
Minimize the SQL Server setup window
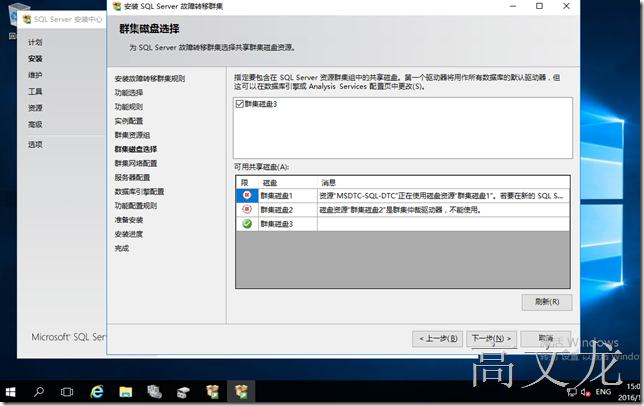[x=513, y=6]
